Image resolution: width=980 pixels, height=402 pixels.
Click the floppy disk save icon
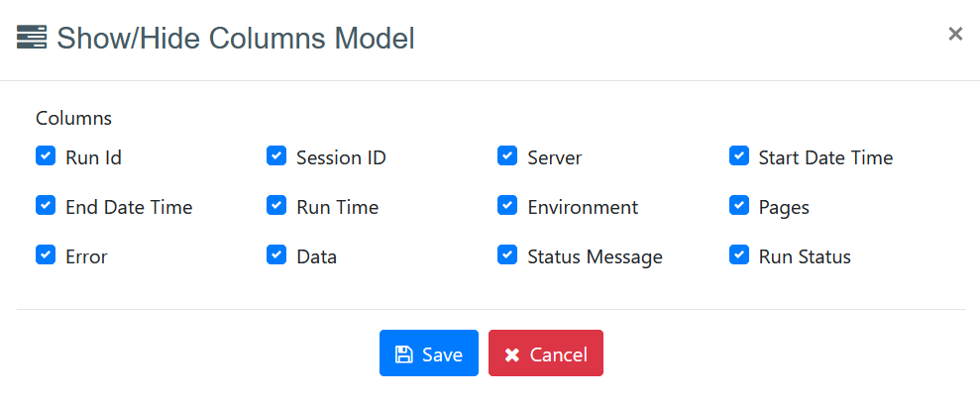[x=404, y=354]
